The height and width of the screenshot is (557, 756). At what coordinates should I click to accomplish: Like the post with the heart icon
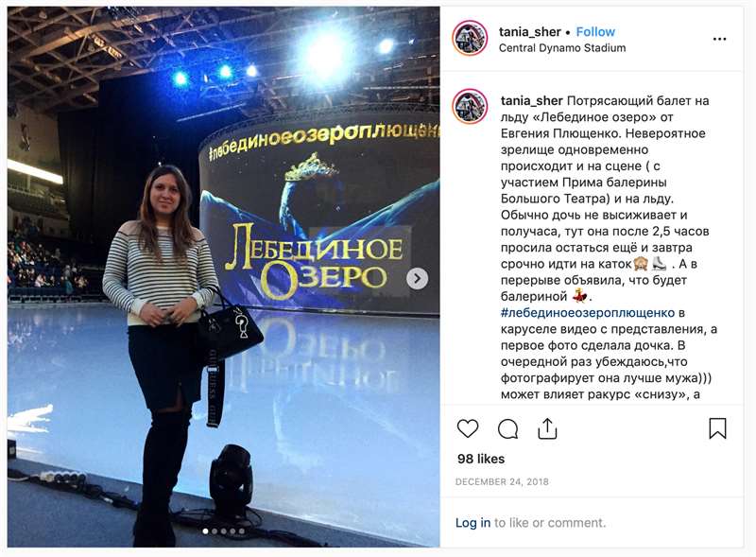(467, 428)
